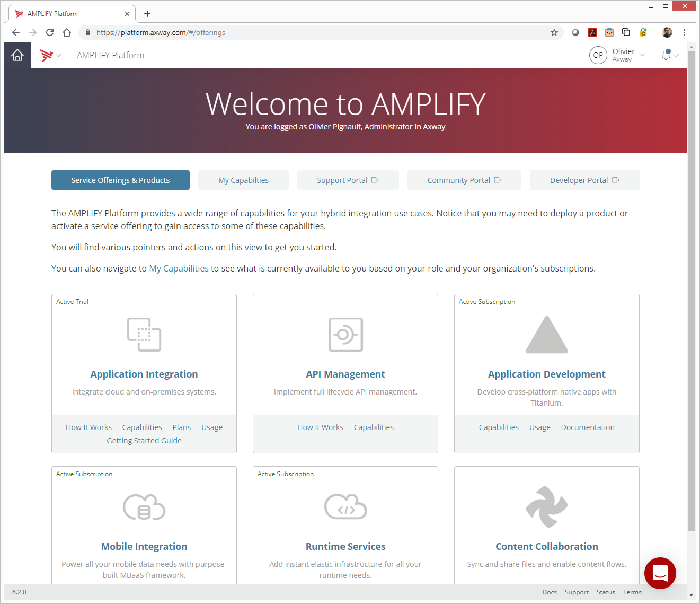Open the Adobe Acrobat extension
700x604 pixels.
point(592,32)
